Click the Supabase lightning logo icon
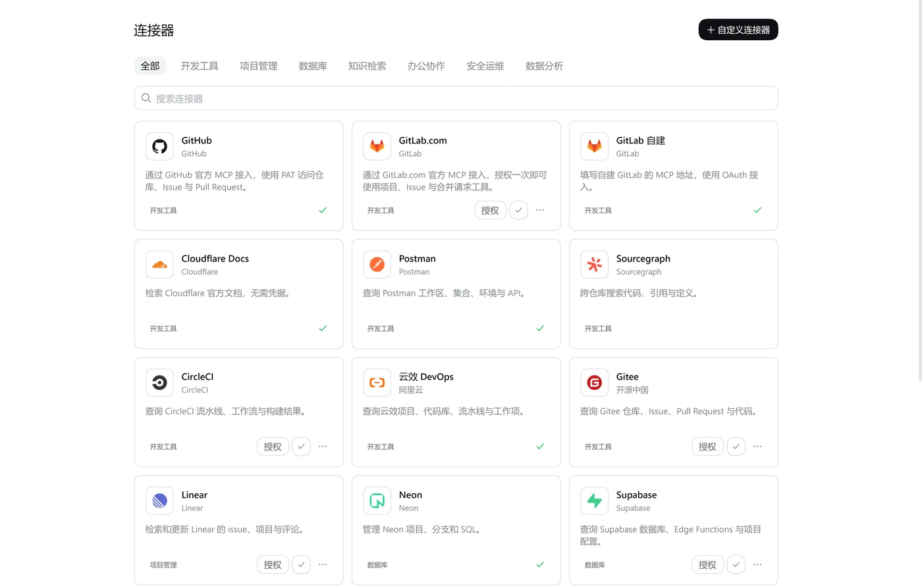The width and height of the screenshot is (922, 588). coord(594,501)
